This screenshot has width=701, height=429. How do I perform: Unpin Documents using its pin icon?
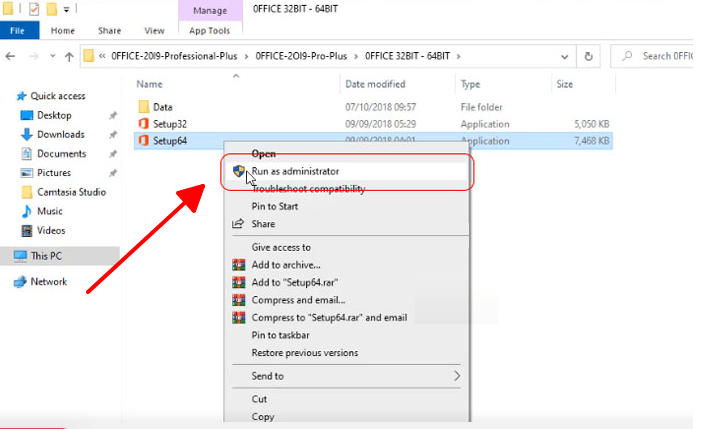pos(113,154)
